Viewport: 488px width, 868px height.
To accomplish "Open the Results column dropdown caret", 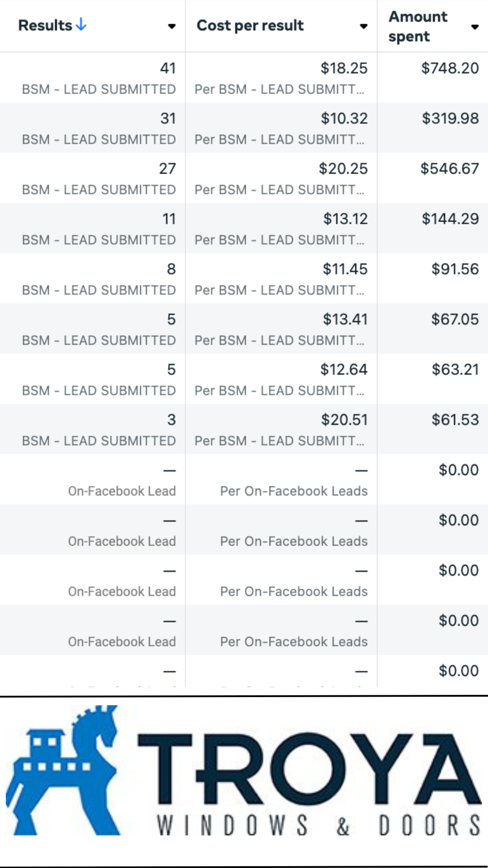I will (172, 26).
